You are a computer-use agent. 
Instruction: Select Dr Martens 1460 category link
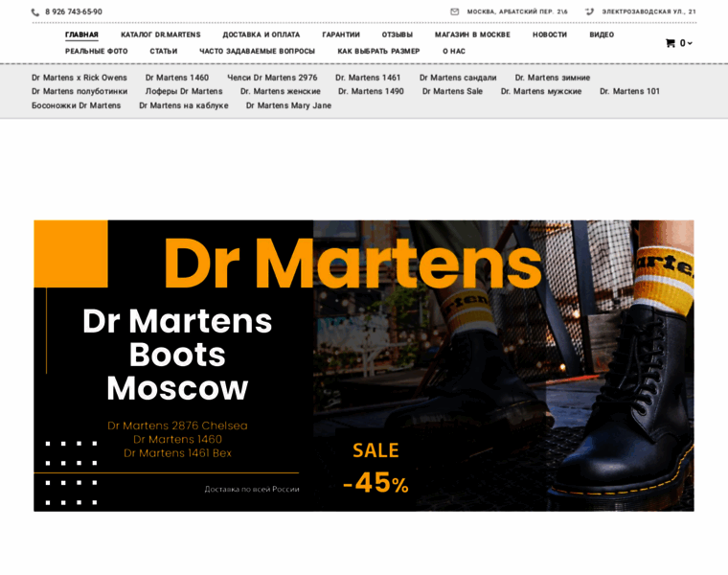point(177,78)
